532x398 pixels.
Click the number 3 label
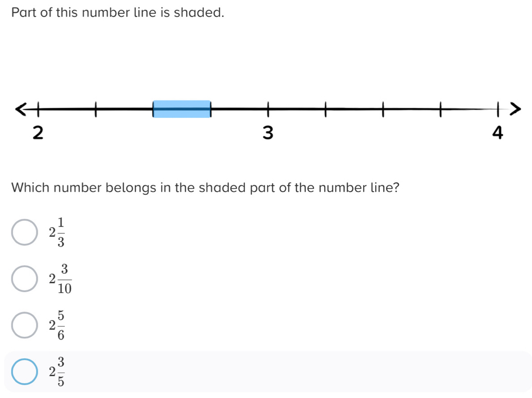point(268,133)
